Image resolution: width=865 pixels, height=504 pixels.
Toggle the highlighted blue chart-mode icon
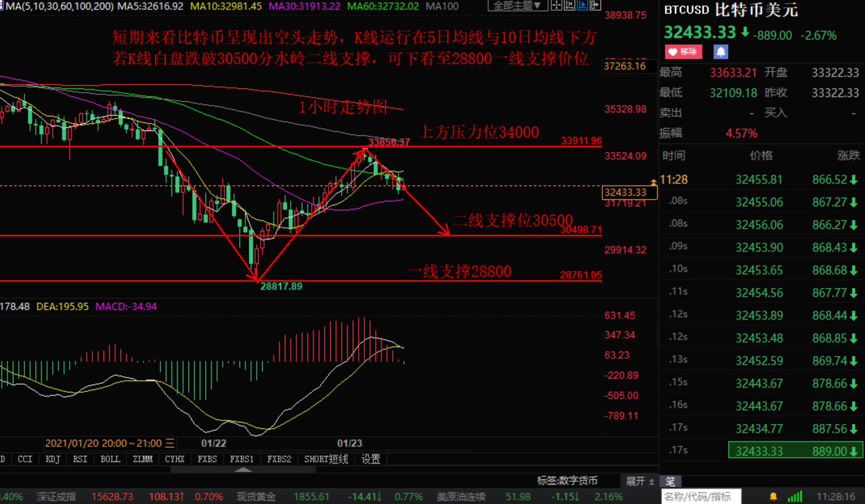(582, 5)
